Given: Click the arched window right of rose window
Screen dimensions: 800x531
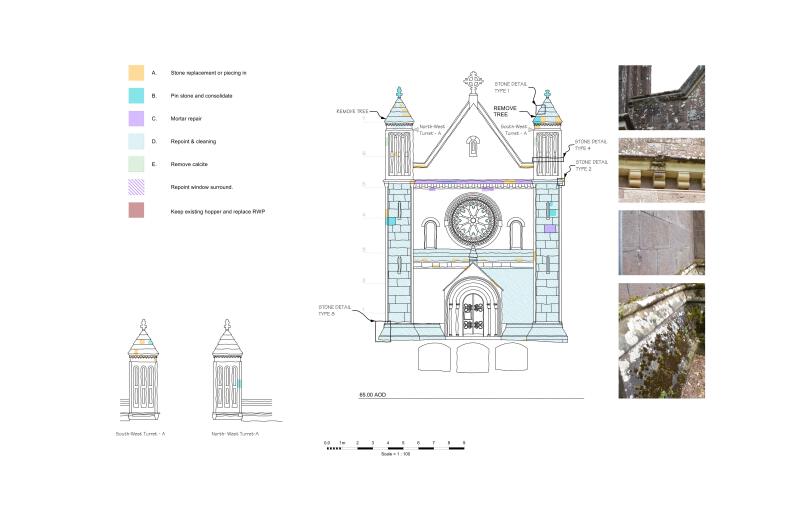Looking at the screenshot, I should click(x=516, y=234).
